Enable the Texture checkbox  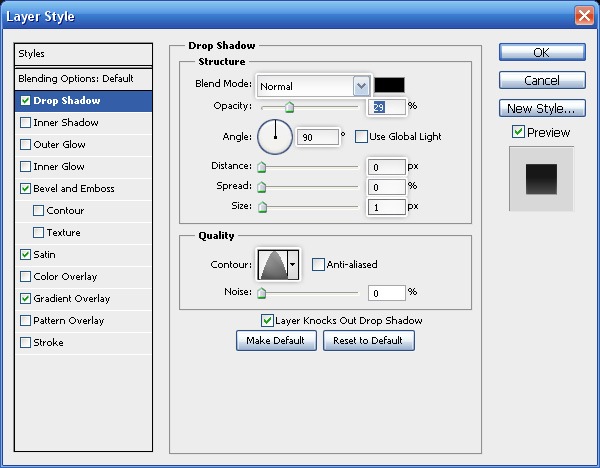tap(38, 233)
